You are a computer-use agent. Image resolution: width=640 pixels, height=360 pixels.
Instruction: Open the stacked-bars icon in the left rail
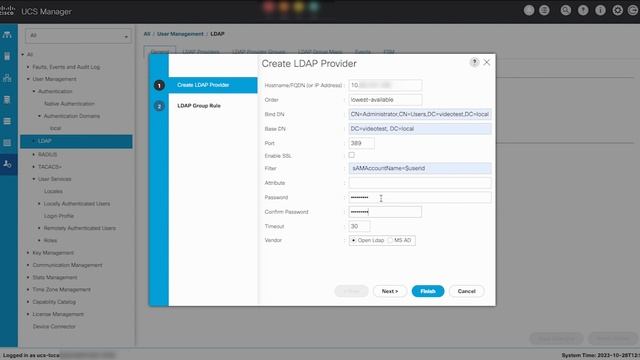point(7,121)
